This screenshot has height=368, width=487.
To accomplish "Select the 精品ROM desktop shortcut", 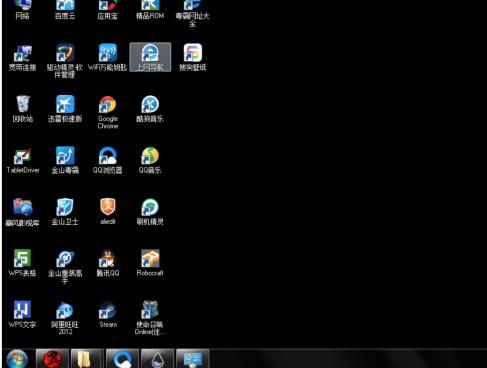I will tap(150, 9).
